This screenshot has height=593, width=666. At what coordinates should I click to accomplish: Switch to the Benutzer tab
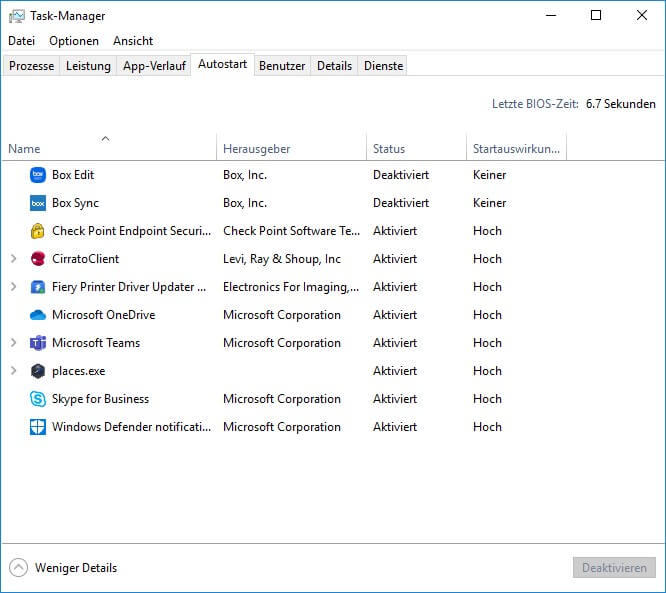[282, 66]
